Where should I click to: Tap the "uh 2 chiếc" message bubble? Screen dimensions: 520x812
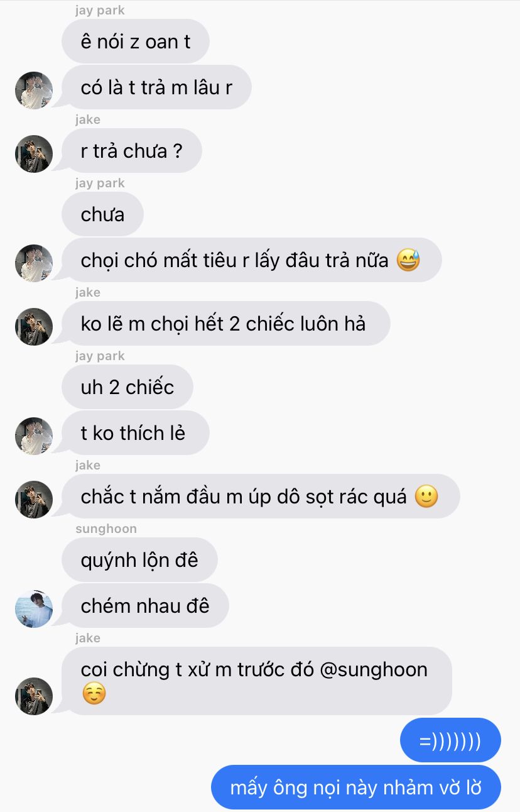click(127, 387)
